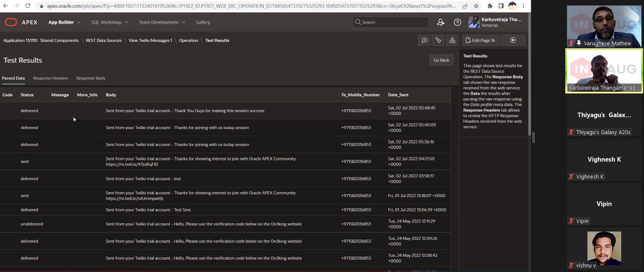Click the 'undelivered' status cell
Image resolution: width=644 pixels, height=272 pixels.
[x=32, y=224]
